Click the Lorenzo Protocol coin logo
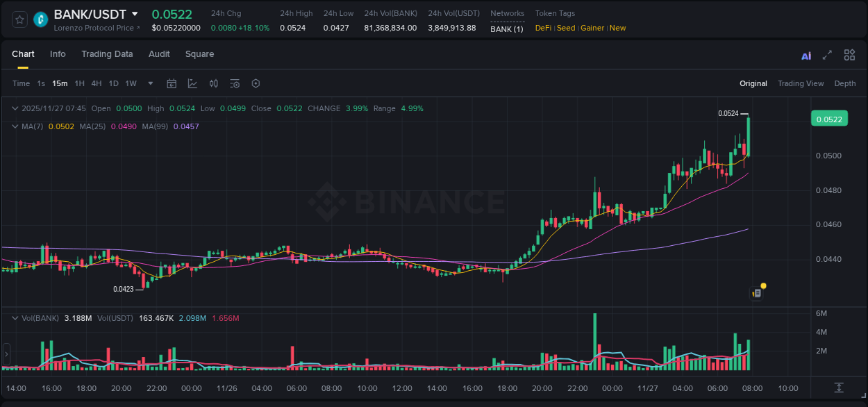Image resolution: width=868 pixels, height=407 pixels. pos(40,19)
